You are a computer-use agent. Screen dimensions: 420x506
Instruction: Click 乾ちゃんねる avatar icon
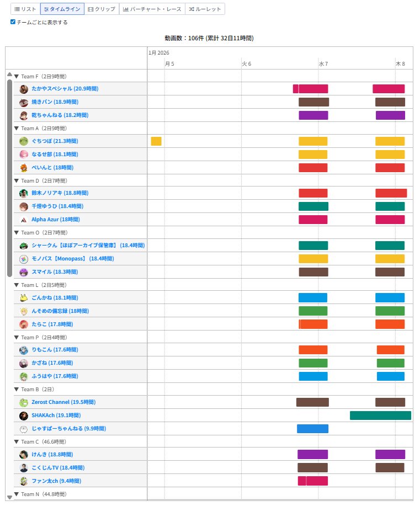pyautogui.click(x=24, y=115)
